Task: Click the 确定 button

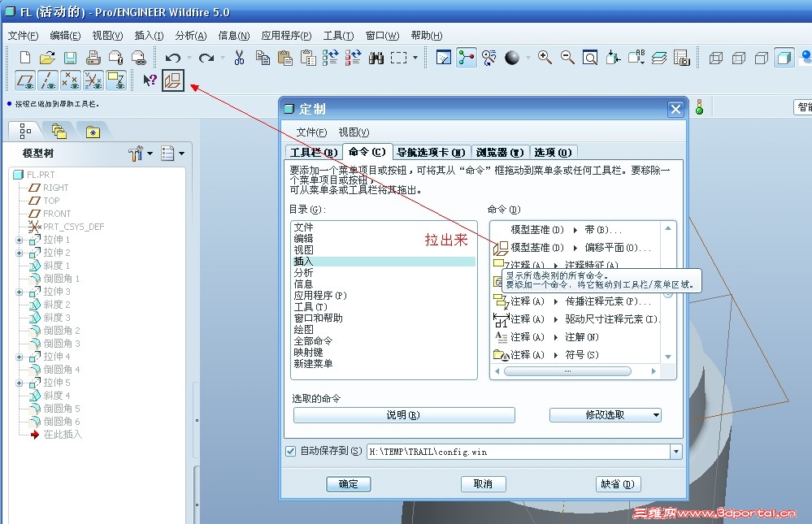Action: (349, 483)
